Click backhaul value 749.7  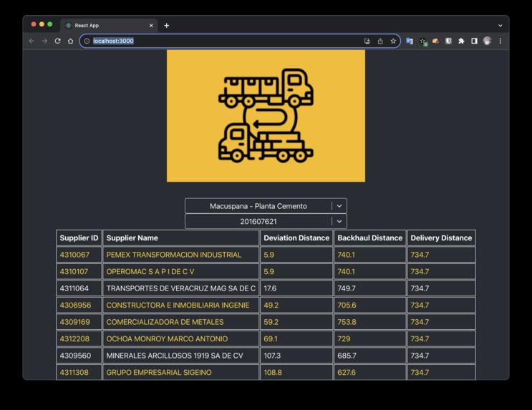coord(347,288)
